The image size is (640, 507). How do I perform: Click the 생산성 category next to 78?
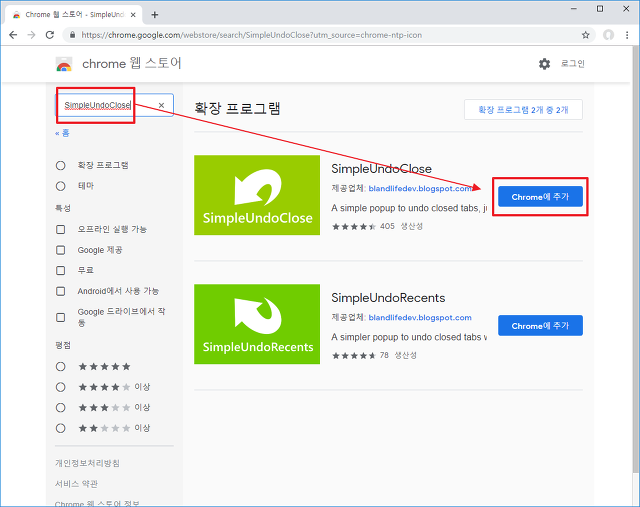click(405, 355)
